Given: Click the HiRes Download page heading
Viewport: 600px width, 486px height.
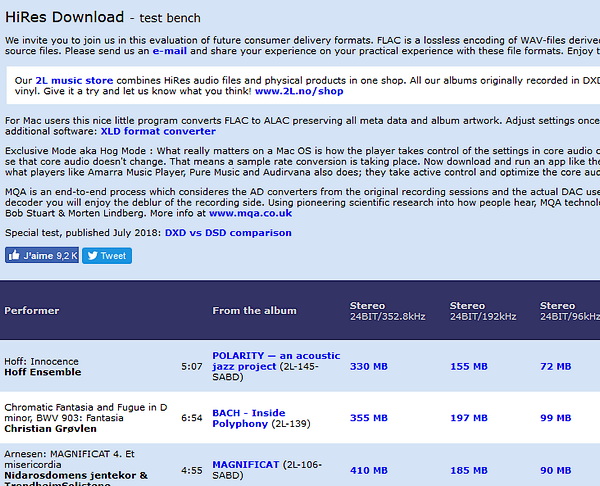Looking at the screenshot, I should point(103,17).
